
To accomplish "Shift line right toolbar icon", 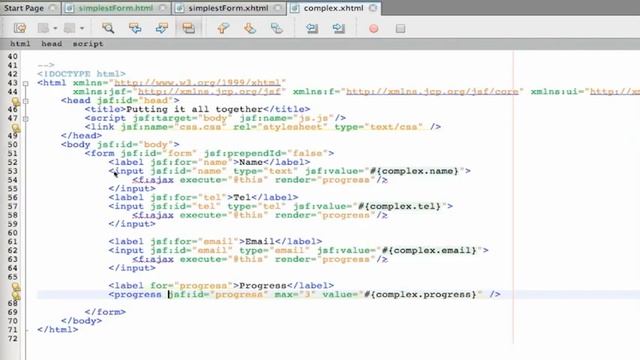I will 339,28.
